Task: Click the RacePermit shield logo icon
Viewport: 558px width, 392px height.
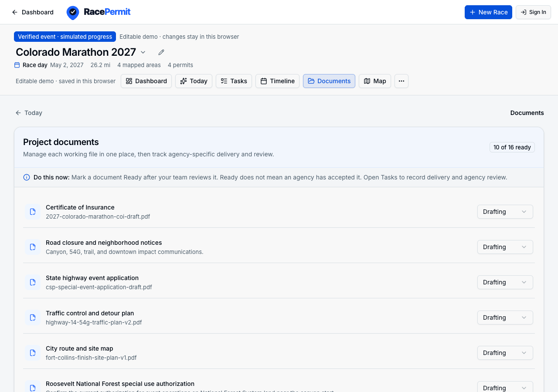Action: pos(73,13)
